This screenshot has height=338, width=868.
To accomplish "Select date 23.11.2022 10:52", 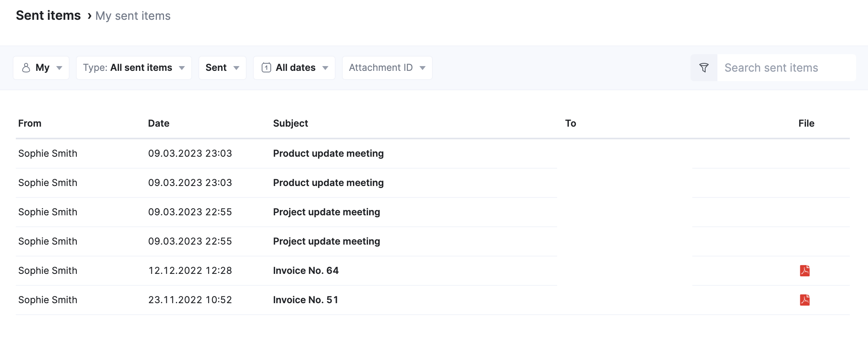I will 190,300.
